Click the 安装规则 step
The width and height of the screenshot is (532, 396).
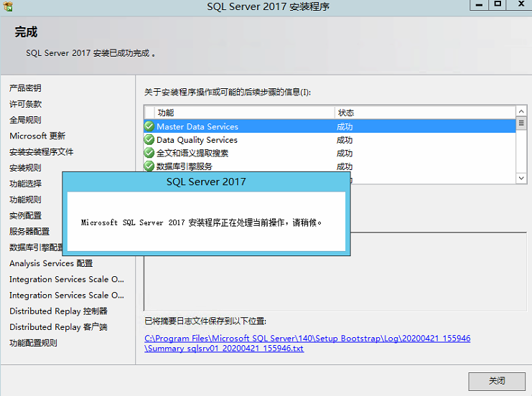pyautogui.click(x=25, y=168)
